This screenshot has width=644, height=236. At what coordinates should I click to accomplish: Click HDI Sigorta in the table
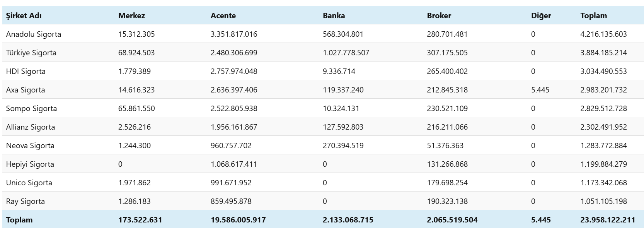coord(26,71)
